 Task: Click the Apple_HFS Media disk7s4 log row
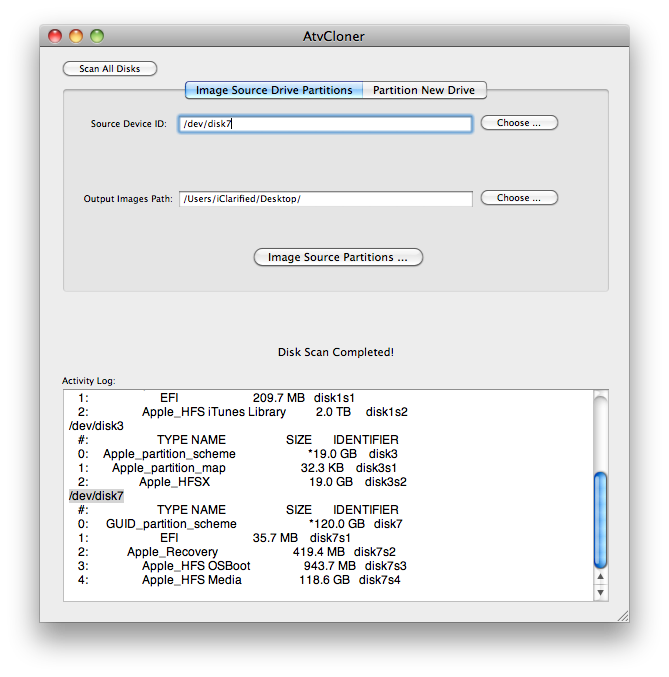(x=240, y=580)
